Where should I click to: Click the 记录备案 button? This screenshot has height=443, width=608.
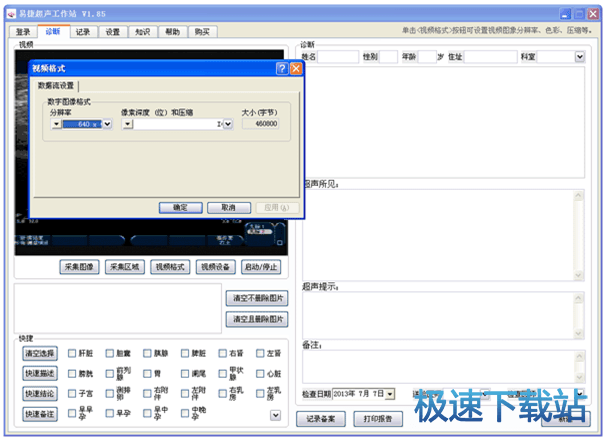[x=321, y=419]
